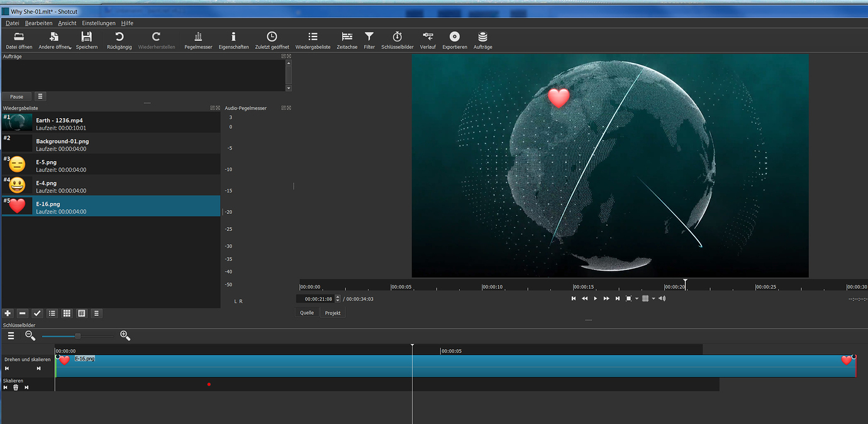Open the Aufträge panel hamburger menu

(x=40, y=97)
